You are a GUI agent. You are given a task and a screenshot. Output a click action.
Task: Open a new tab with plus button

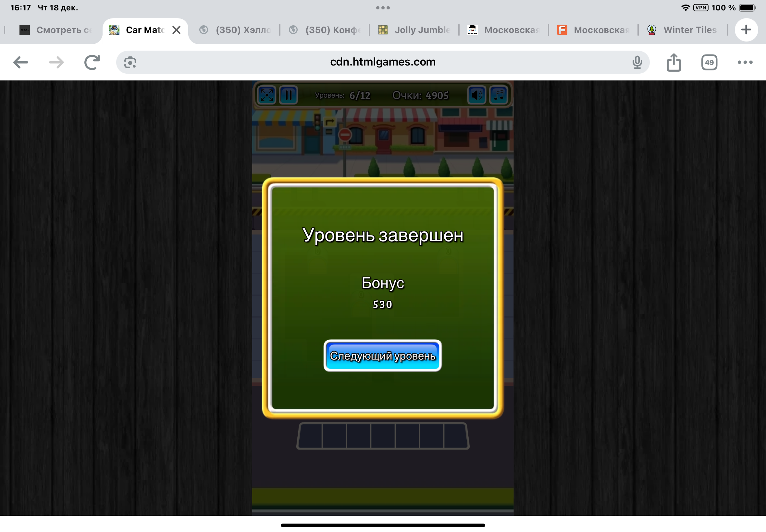coord(746,30)
